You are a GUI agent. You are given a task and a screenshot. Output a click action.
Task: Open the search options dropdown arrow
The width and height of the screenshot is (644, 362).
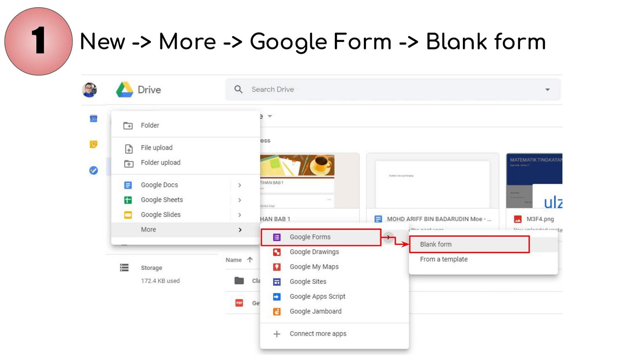tap(547, 89)
